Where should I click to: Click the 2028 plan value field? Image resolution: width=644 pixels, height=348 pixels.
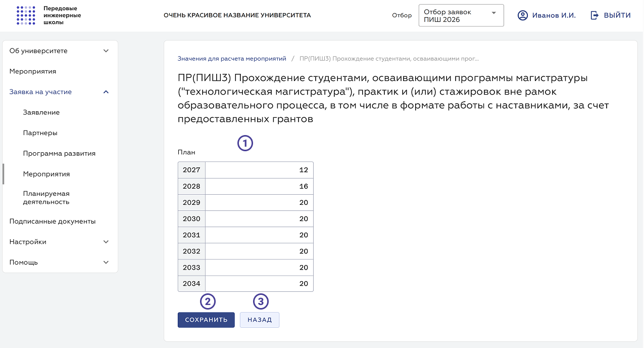259,186
